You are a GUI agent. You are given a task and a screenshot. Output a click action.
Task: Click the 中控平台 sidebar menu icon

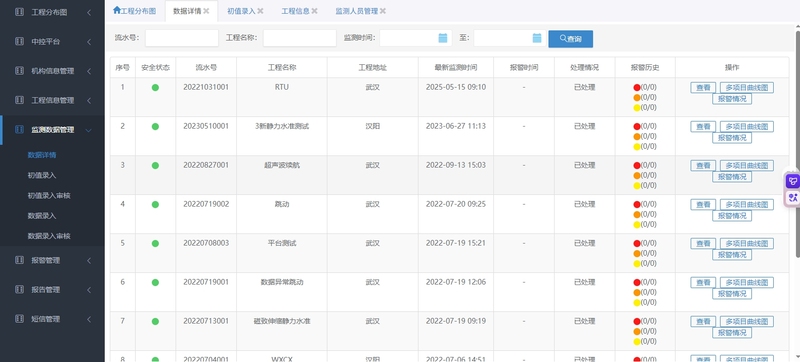coord(19,42)
